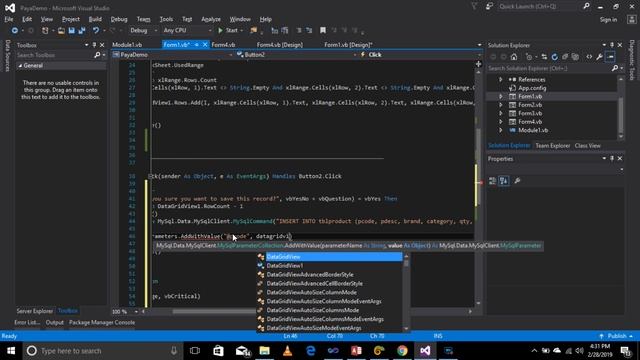The image size is (640, 360).
Task: Click the feedback icon beside Quick Launch
Action: coord(489,6)
